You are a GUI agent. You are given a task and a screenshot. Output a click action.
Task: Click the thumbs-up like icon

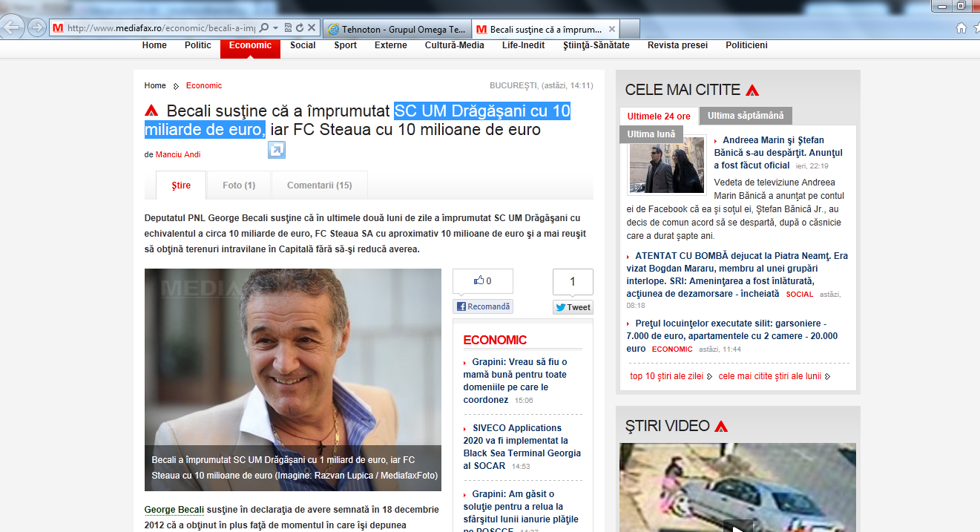point(479,280)
